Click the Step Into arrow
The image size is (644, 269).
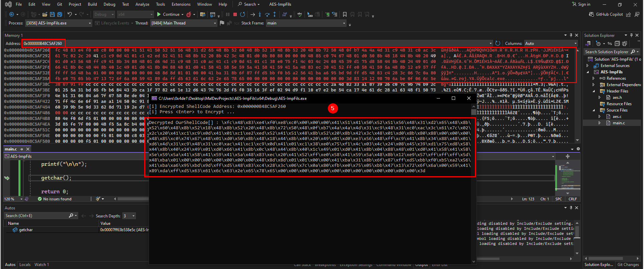[260, 14]
